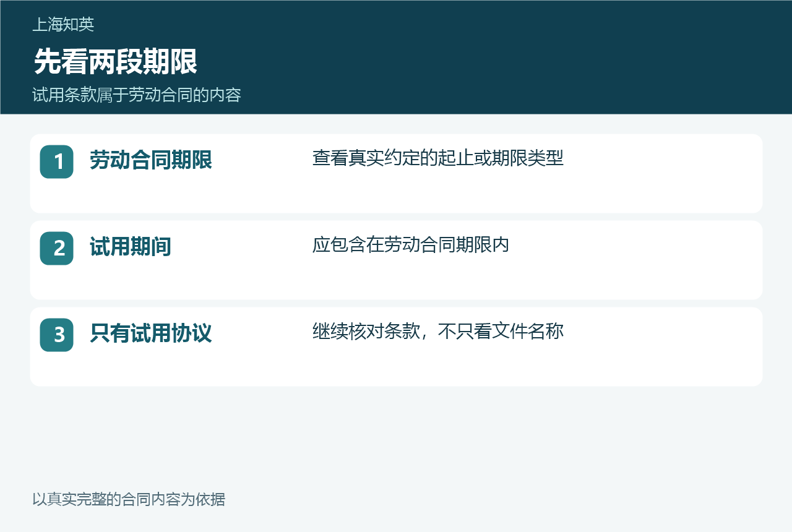Click the text 查看真实约定的起止或期限类型
The image size is (792, 532).
coord(438,158)
